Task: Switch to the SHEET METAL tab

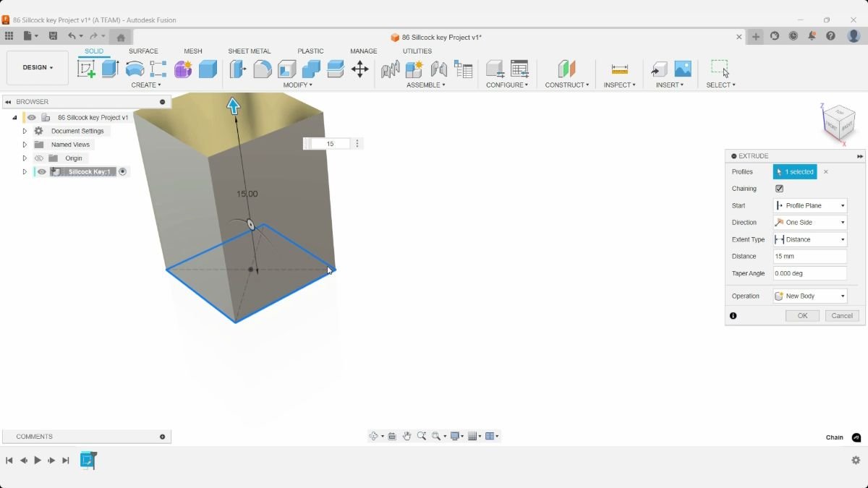Action: 250,51
